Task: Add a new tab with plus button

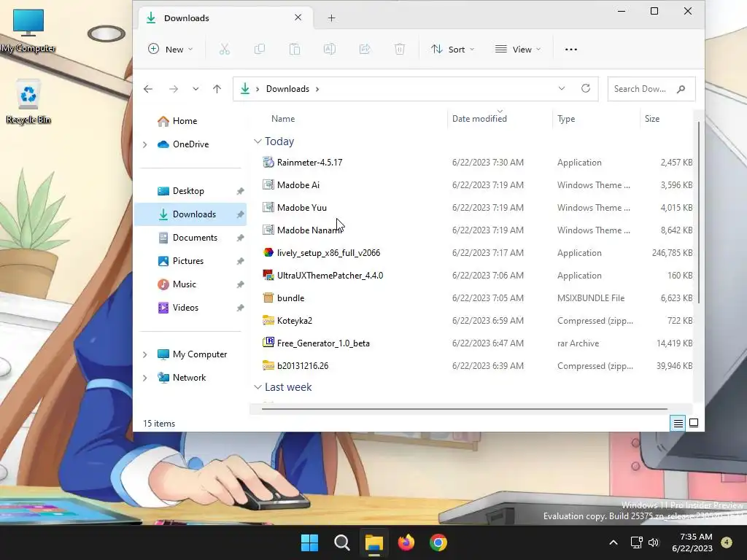Action: pyautogui.click(x=332, y=18)
